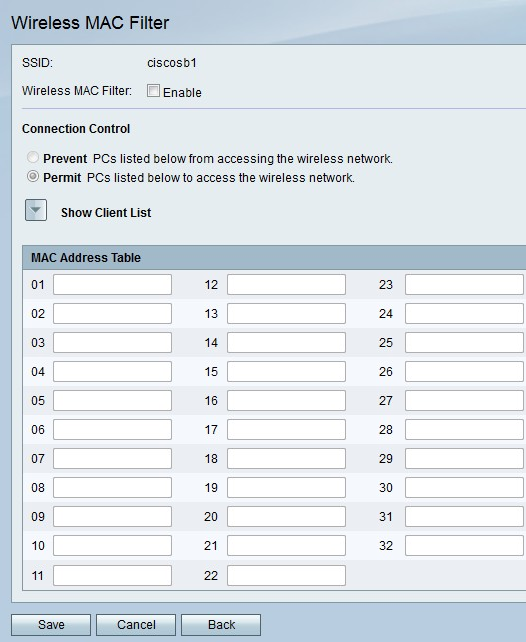Click the Save button
The width and height of the screenshot is (526, 642).
click(x=51, y=624)
